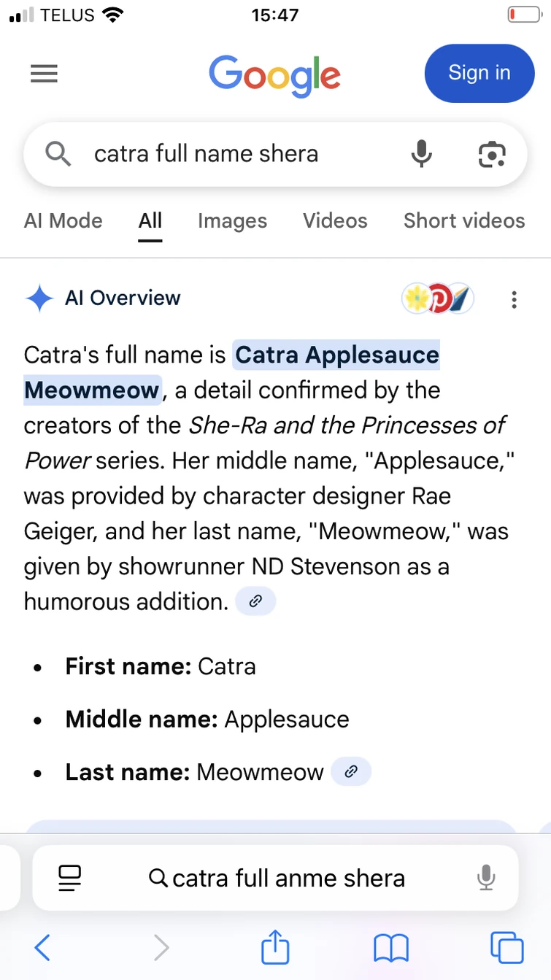Screen dimensions: 551x980
Task: Go to Short videos tab
Action: (464, 220)
